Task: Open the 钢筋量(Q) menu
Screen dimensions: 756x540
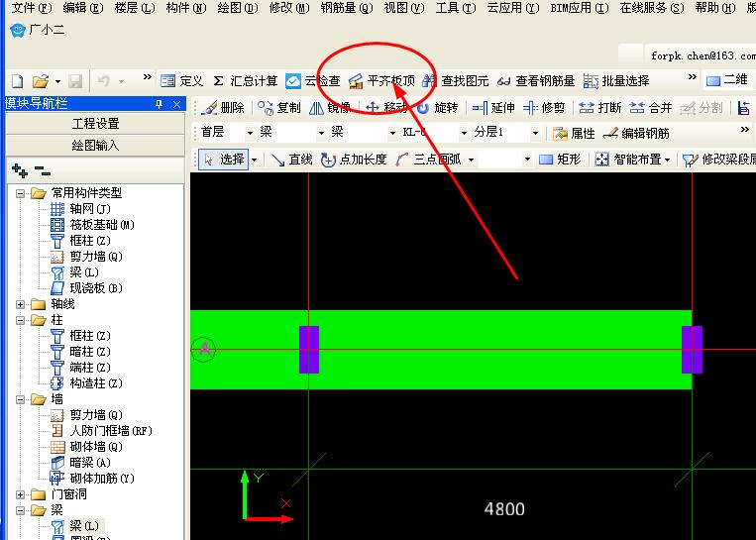Action: pyautogui.click(x=347, y=8)
